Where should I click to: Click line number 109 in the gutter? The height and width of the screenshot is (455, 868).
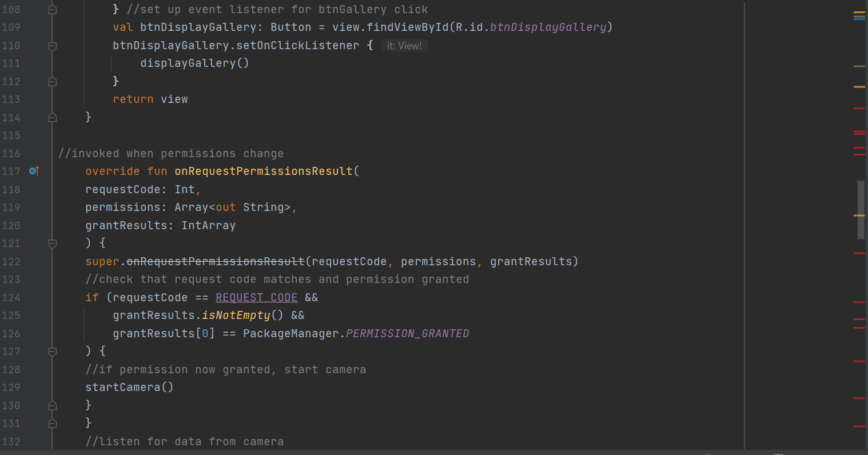point(11,27)
